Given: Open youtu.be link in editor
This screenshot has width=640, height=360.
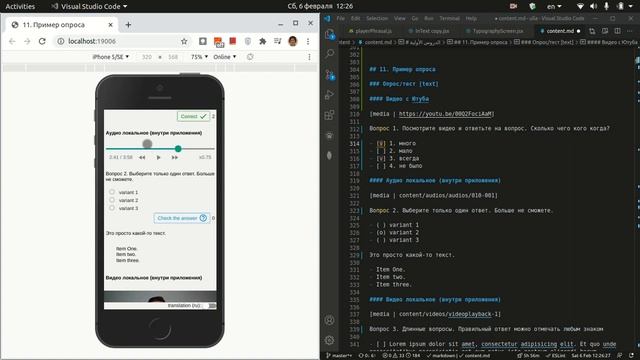Looking at the screenshot, I should [446, 113].
